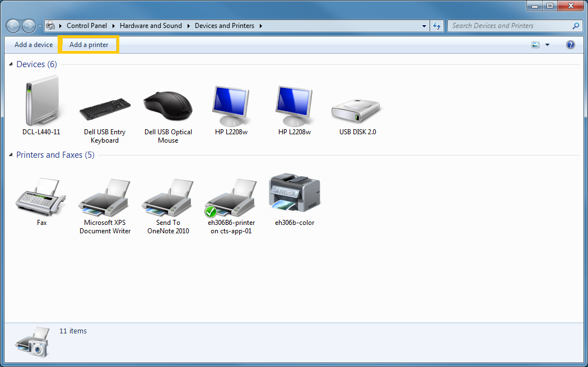Viewport: 588px width, 367px height.
Task: Click the refresh button beside address bar
Action: pos(437,25)
